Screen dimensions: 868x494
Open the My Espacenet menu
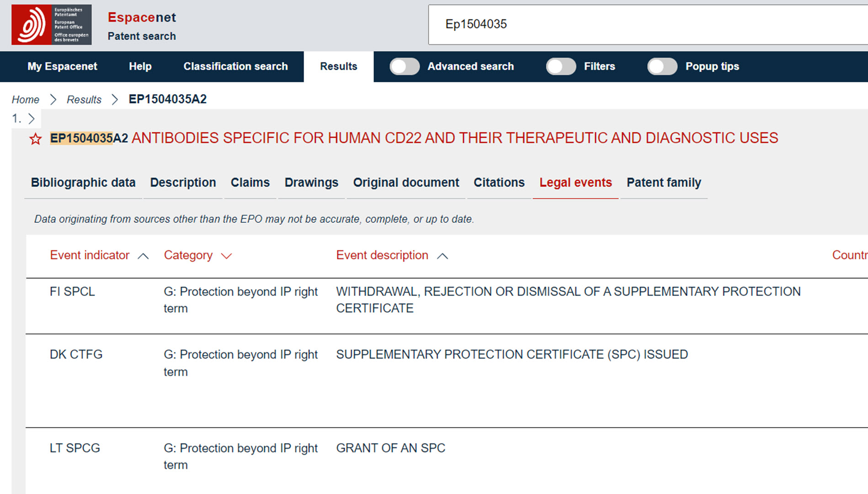point(62,66)
